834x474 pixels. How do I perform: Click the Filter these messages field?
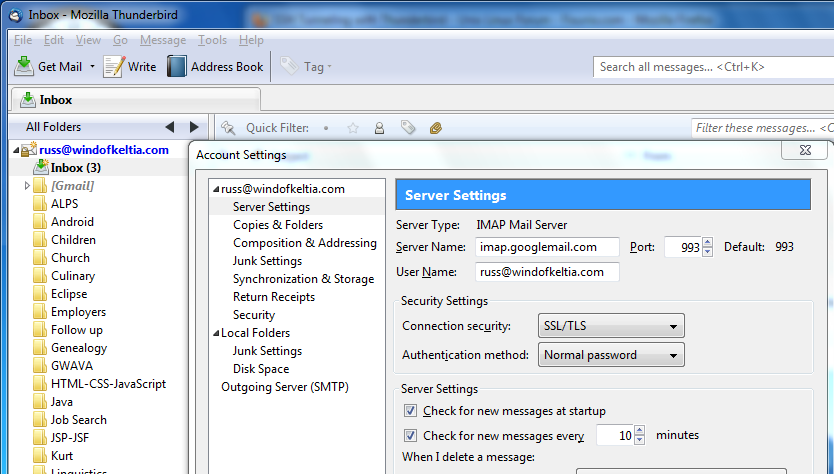pyautogui.click(x=763, y=128)
